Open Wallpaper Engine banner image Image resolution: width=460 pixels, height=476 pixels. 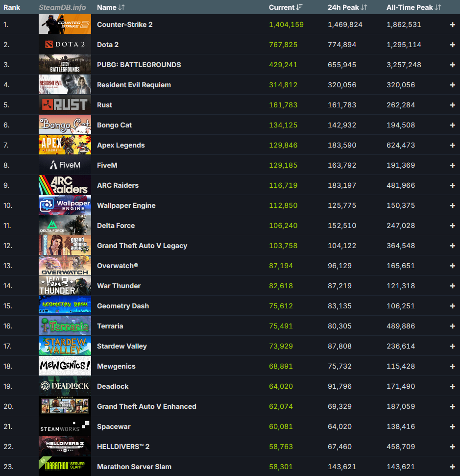(x=65, y=205)
